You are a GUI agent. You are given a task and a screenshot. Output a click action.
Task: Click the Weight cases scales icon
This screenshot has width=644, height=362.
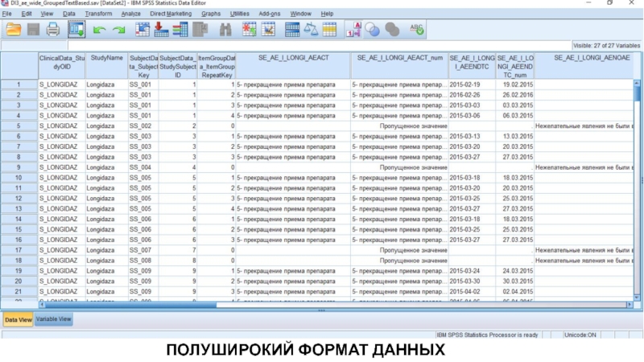click(x=311, y=30)
